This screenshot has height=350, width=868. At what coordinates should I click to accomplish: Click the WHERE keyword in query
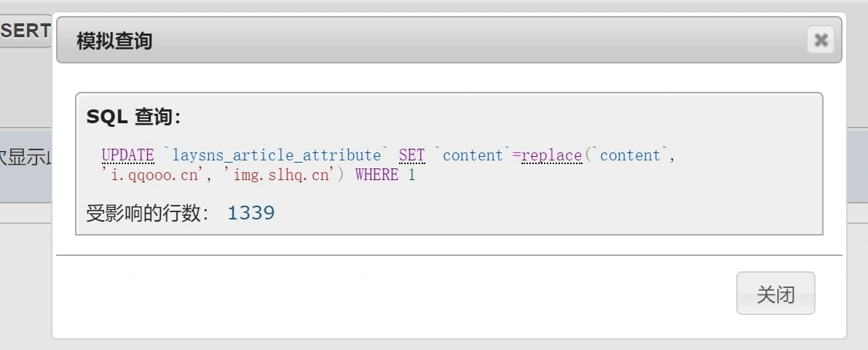376,175
